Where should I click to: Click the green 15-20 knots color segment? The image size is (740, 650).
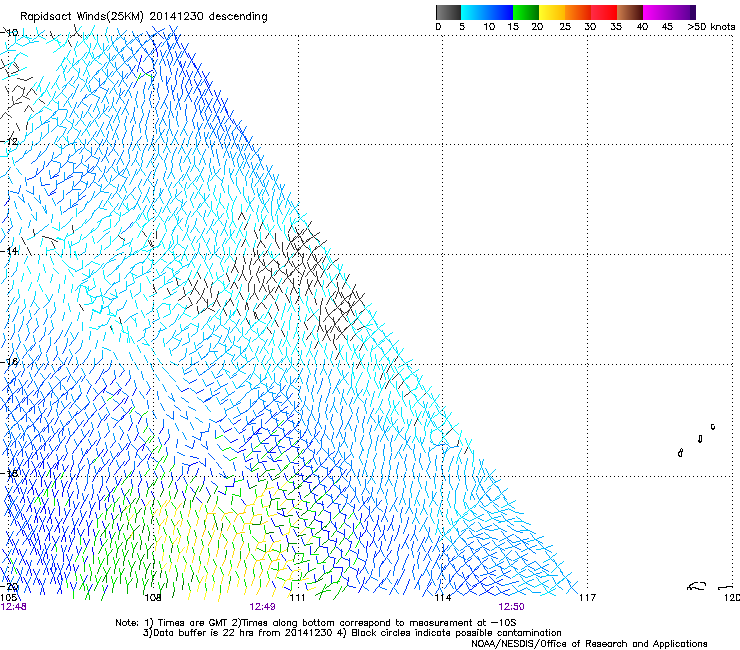526,12
